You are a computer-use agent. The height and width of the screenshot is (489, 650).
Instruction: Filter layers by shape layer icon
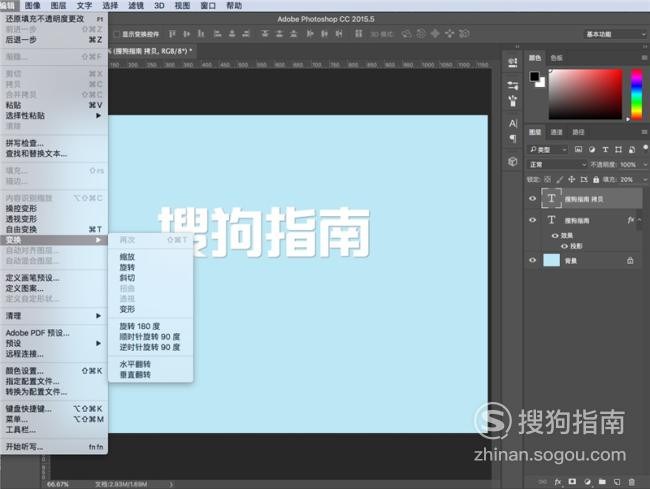point(618,149)
